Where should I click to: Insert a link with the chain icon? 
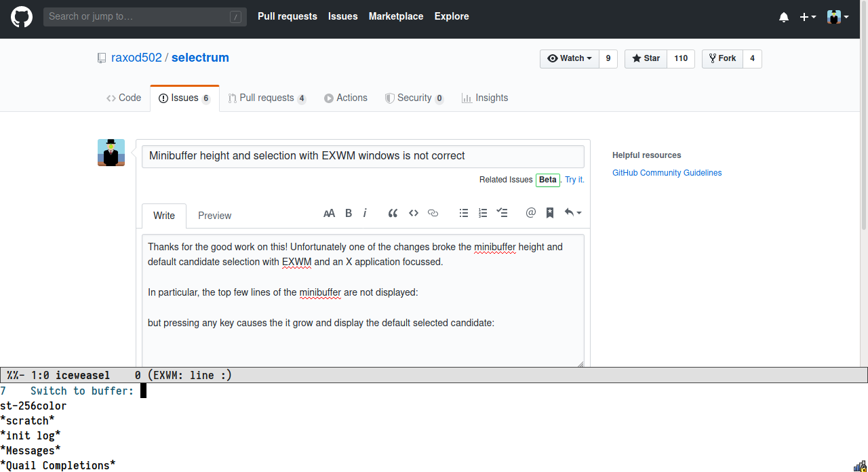pyautogui.click(x=433, y=213)
